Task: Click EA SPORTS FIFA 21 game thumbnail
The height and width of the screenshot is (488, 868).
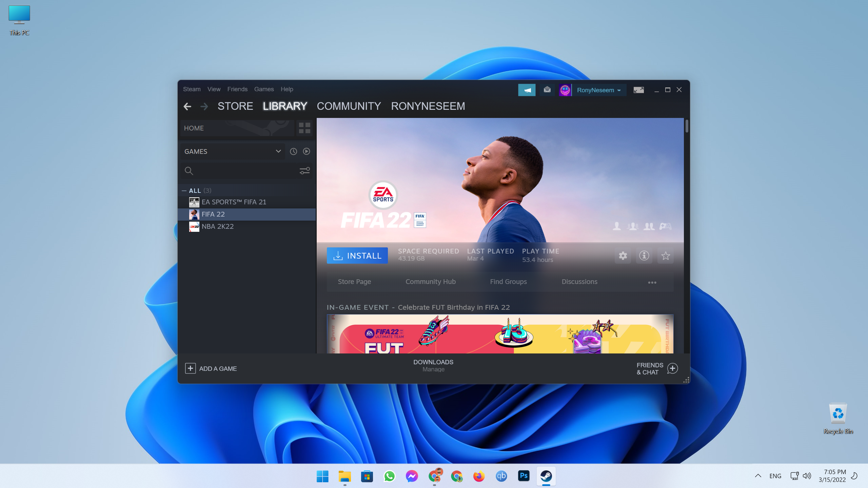Action: point(194,202)
